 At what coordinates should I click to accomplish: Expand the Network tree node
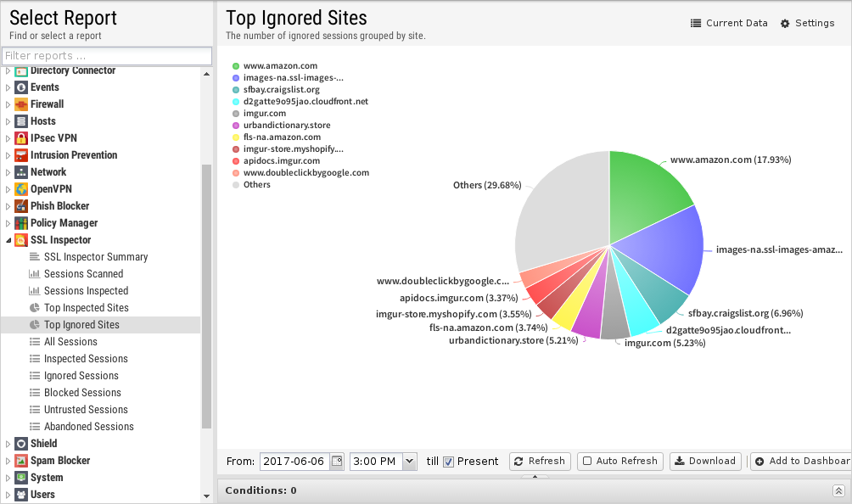coord(8,172)
